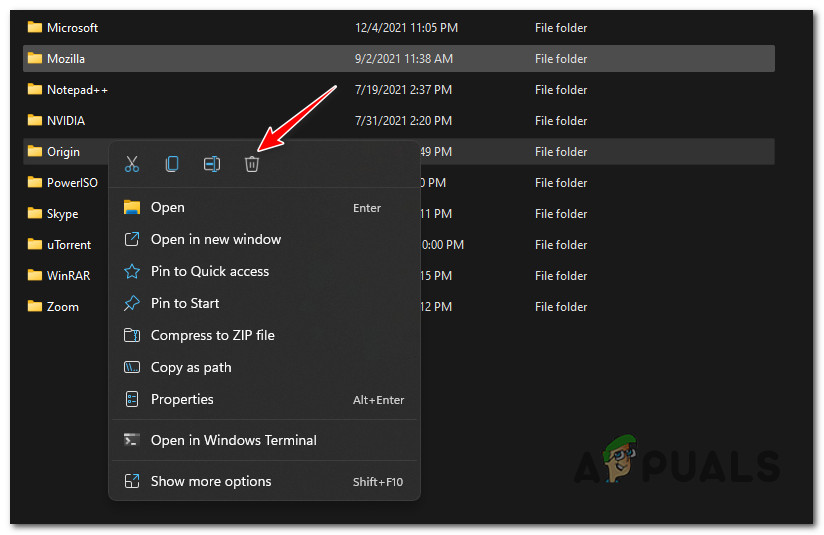824x535 pixels.
Task: Click File folder type in Notepad++ row
Action: pyautogui.click(x=561, y=90)
